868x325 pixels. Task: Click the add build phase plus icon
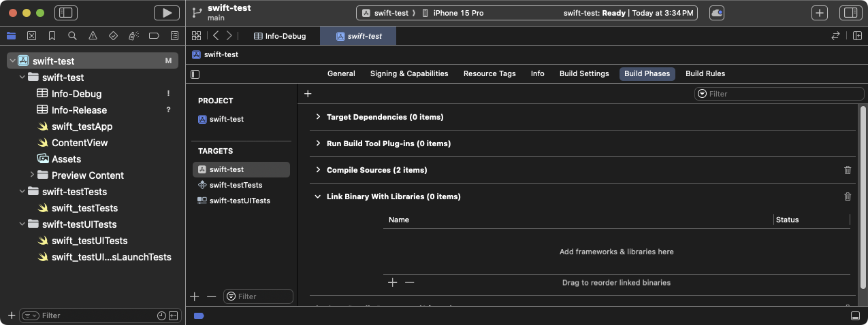pyautogui.click(x=308, y=94)
